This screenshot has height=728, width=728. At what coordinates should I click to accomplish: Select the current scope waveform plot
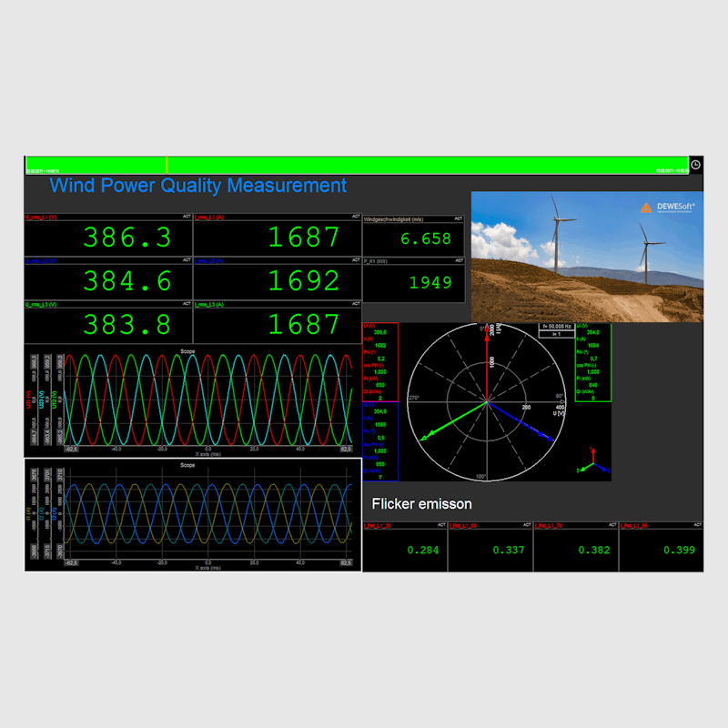click(208, 513)
